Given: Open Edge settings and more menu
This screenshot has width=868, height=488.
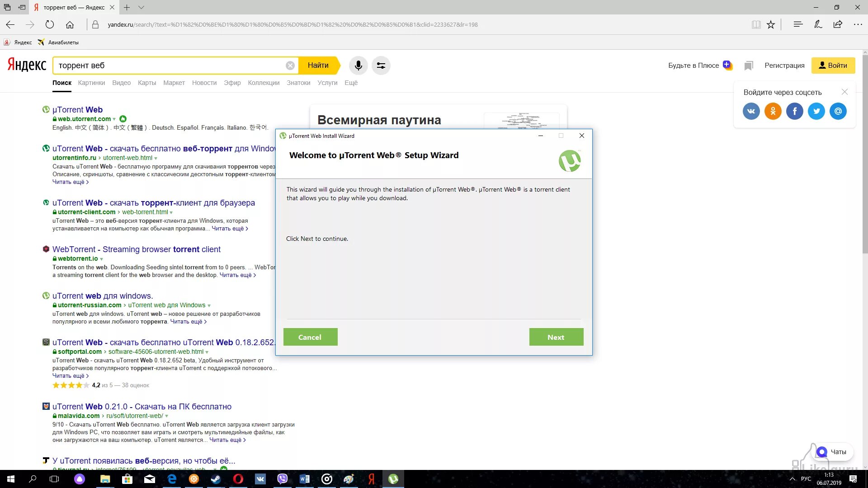Looking at the screenshot, I should (x=858, y=24).
